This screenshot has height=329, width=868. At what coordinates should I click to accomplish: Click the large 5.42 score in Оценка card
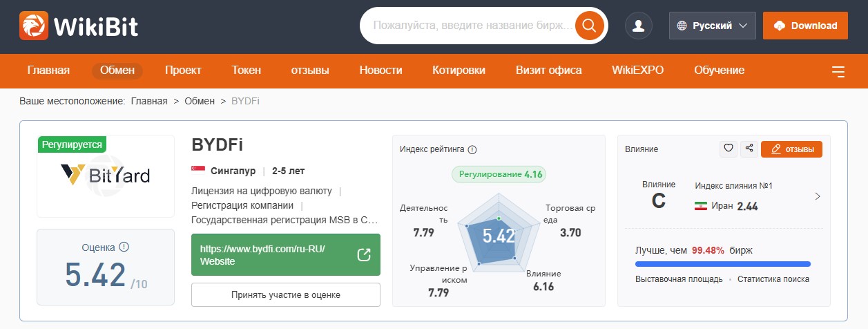(x=95, y=274)
